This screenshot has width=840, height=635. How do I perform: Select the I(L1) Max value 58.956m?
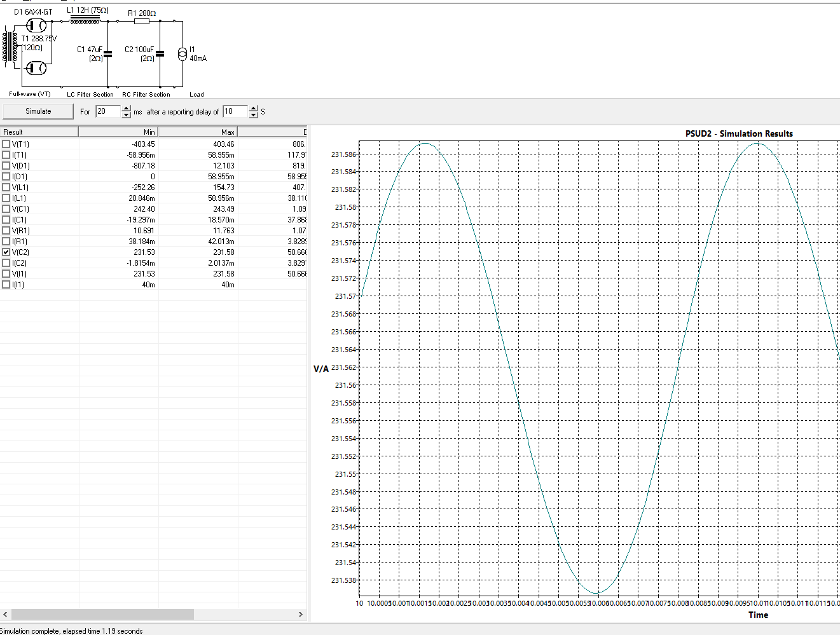pos(221,198)
